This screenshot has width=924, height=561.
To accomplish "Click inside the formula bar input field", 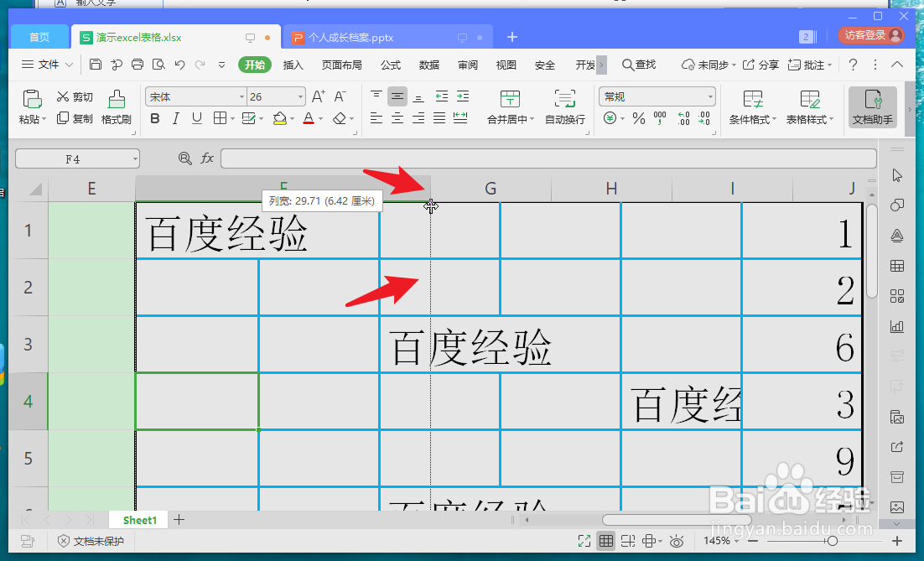I will point(548,158).
